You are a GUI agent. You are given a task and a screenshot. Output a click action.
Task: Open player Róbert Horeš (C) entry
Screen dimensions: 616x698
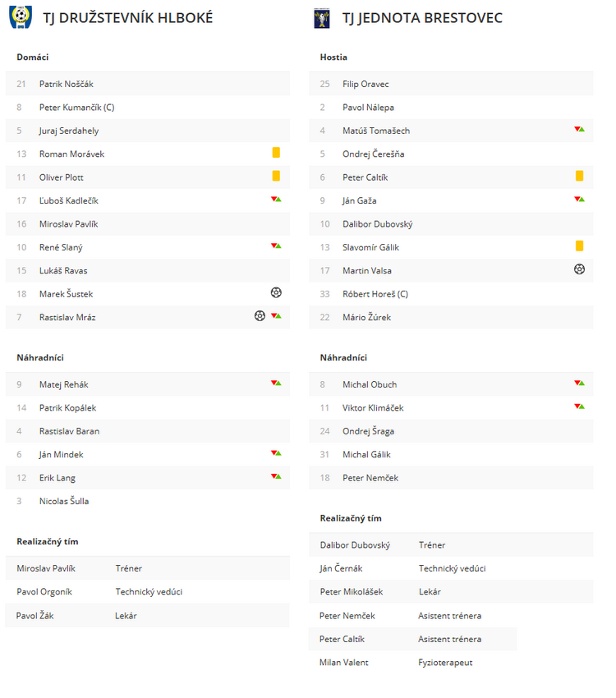(451, 294)
